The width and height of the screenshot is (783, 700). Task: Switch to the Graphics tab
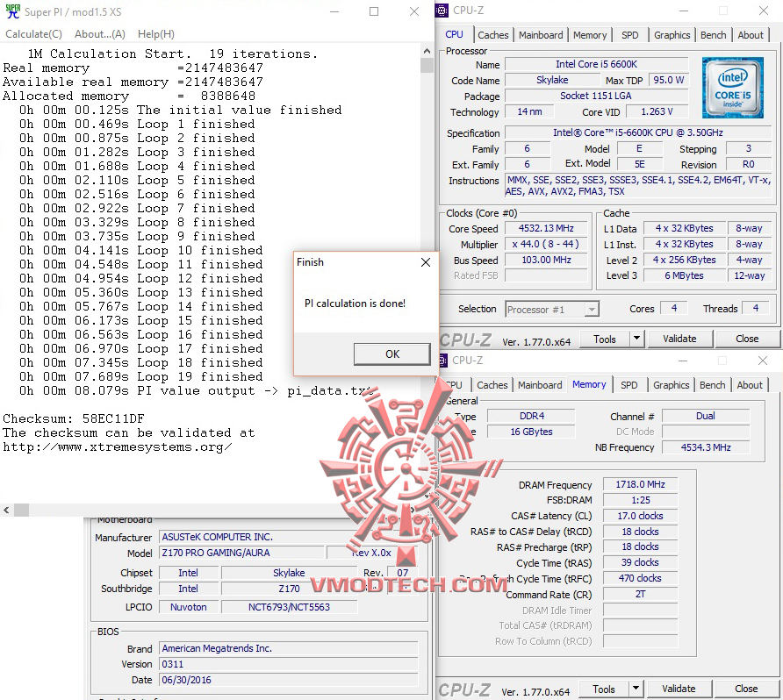(x=672, y=35)
